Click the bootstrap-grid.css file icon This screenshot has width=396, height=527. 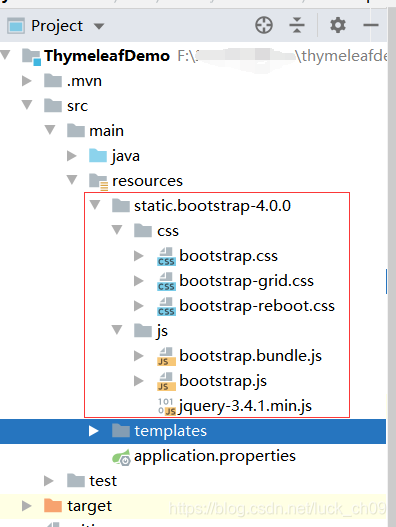coord(166,282)
